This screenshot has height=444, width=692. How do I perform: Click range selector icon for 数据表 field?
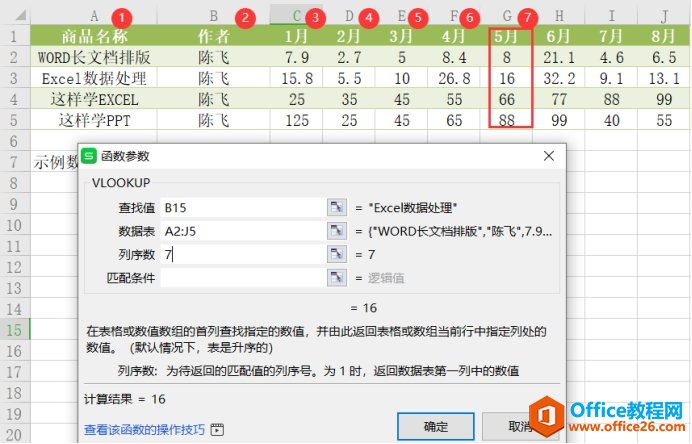point(337,231)
